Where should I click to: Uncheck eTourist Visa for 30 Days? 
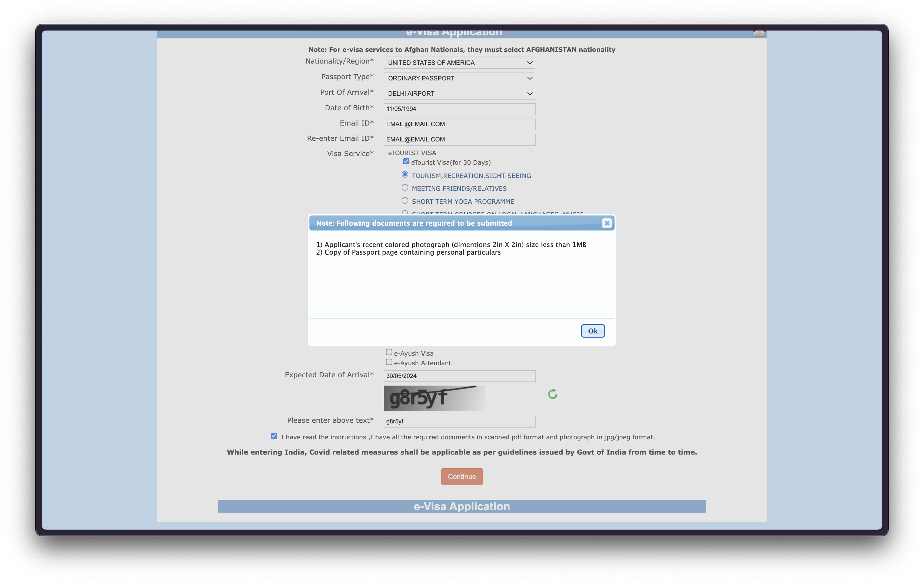[x=406, y=161]
